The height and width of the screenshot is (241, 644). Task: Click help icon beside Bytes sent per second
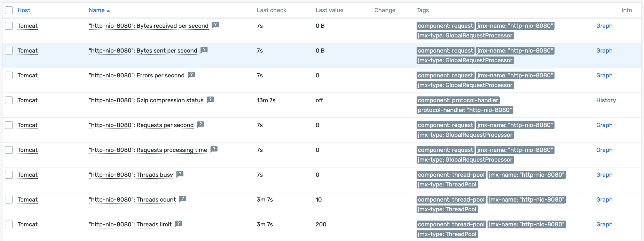[204, 50]
